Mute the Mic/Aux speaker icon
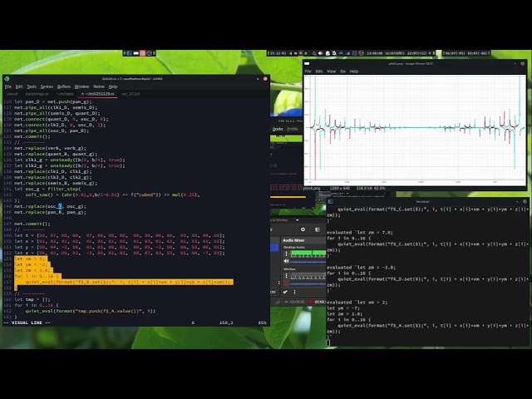 (286, 283)
